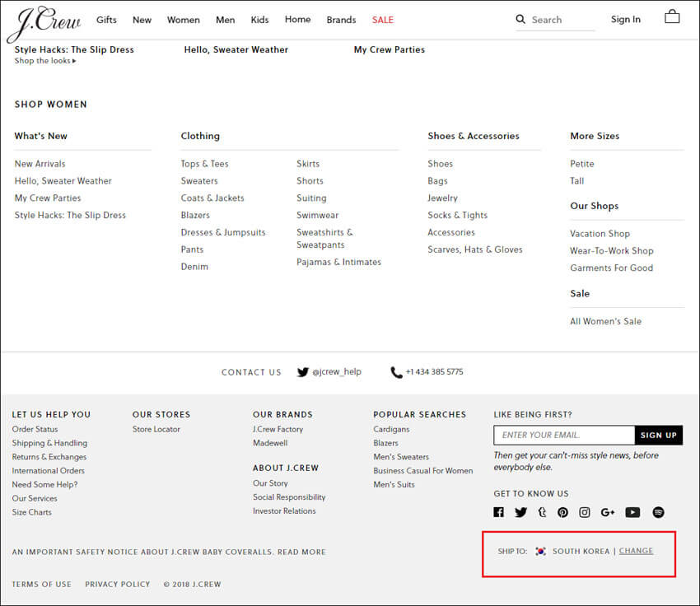Open the New menu in navigation
700x606 pixels.
pos(142,20)
